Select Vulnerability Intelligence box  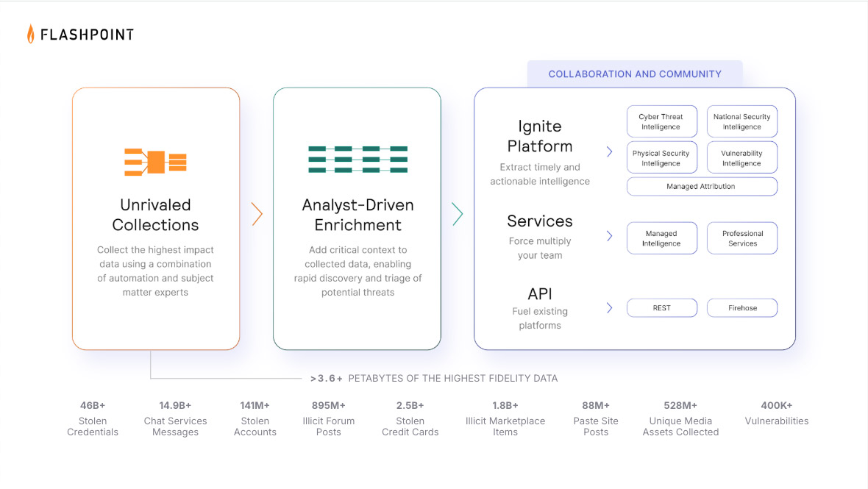pyautogui.click(x=742, y=157)
